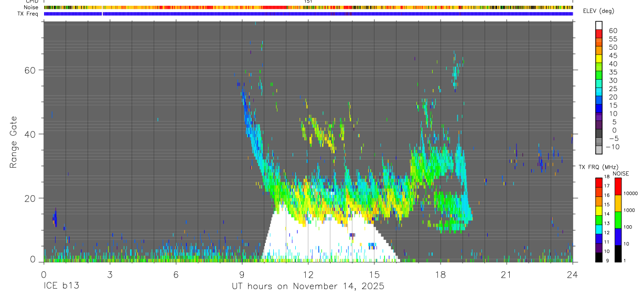This screenshot has height=297, width=644.
Task: Click the "ICE b13" radar beam label
Action: tap(60, 287)
